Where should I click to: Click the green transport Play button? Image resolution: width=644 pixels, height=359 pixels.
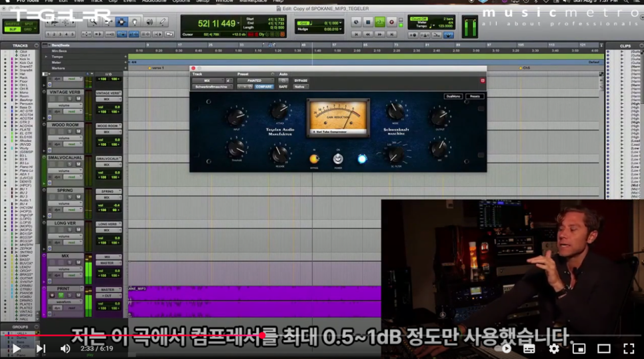379,22
